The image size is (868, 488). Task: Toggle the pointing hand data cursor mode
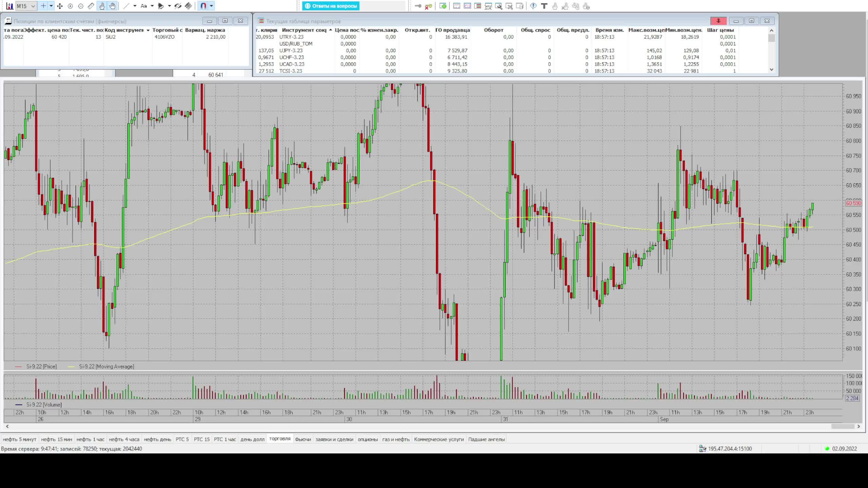102,6
